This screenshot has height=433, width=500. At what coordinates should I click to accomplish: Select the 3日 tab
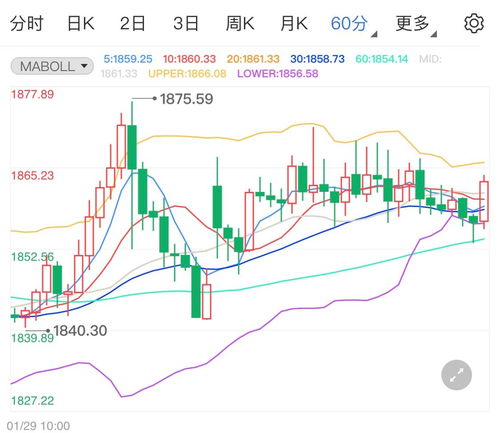[x=186, y=24]
